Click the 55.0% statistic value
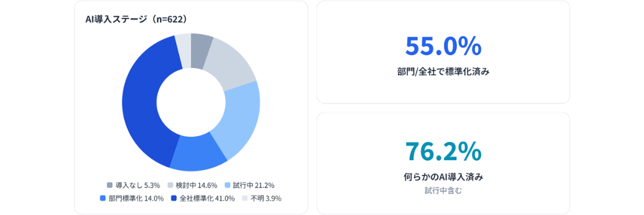 click(x=443, y=46)
